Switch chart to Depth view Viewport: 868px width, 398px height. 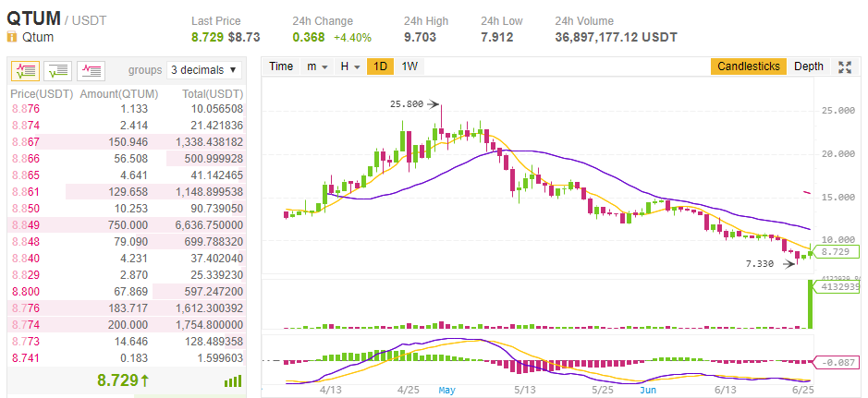[809, 66]
